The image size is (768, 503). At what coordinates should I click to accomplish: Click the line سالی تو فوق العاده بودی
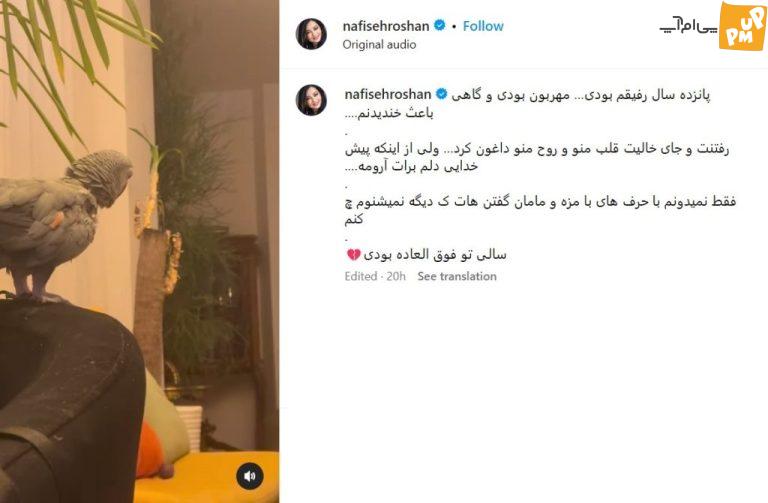point(434,255)
